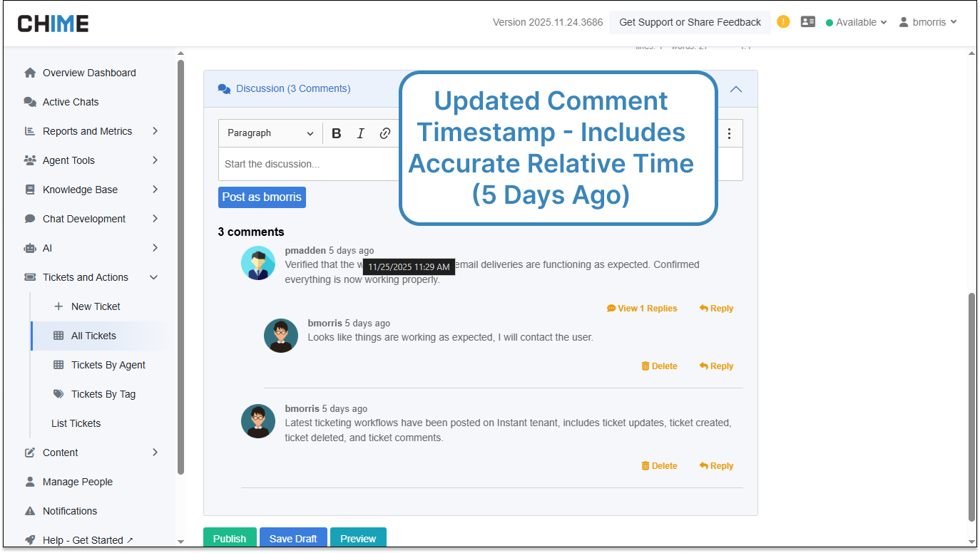The image size is (980, 553).
Task: Open the Available status dropdown
Action: [x=856, y=22]
